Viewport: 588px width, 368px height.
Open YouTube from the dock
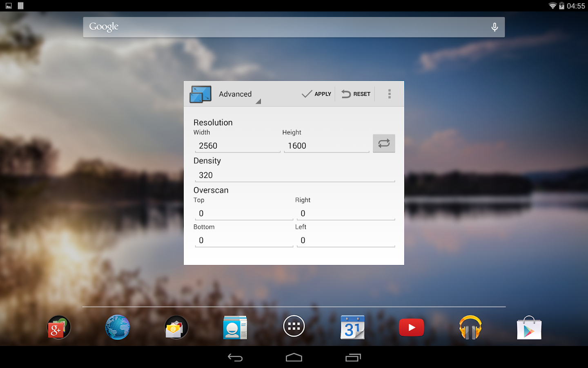coord(411,327)
